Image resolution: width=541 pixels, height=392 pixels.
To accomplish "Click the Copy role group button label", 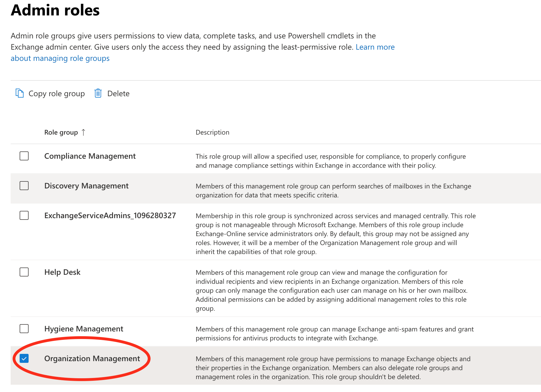I will click(56, 93).
